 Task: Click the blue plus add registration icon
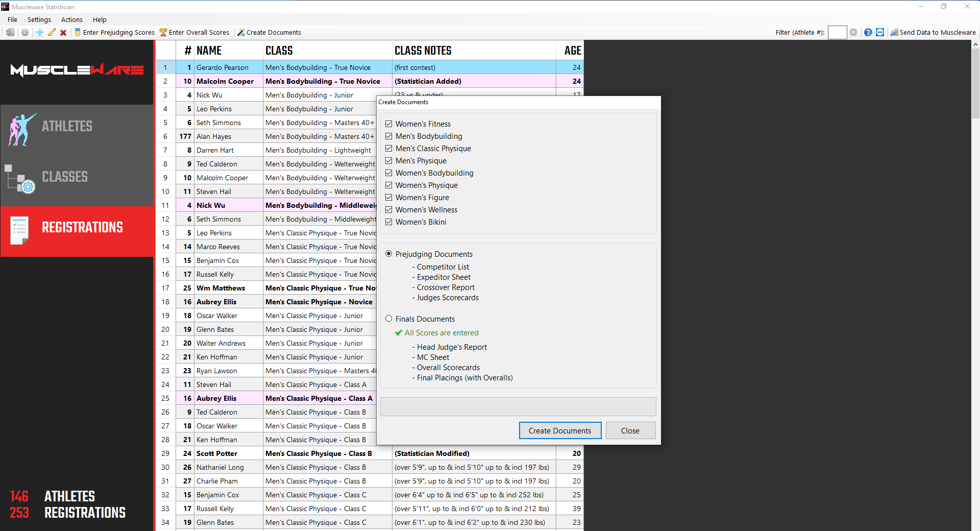coord(40,32)
